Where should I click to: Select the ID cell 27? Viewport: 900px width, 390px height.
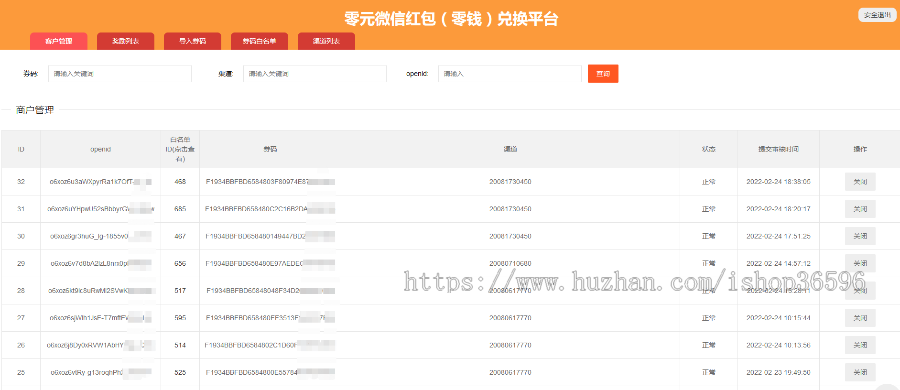[x=21, y=318]
